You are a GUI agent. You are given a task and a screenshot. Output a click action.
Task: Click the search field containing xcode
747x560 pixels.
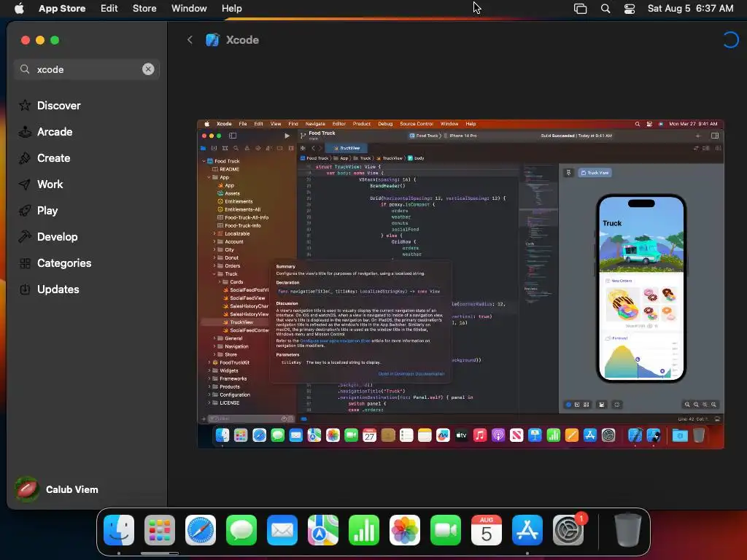click(x=87, y=69)
